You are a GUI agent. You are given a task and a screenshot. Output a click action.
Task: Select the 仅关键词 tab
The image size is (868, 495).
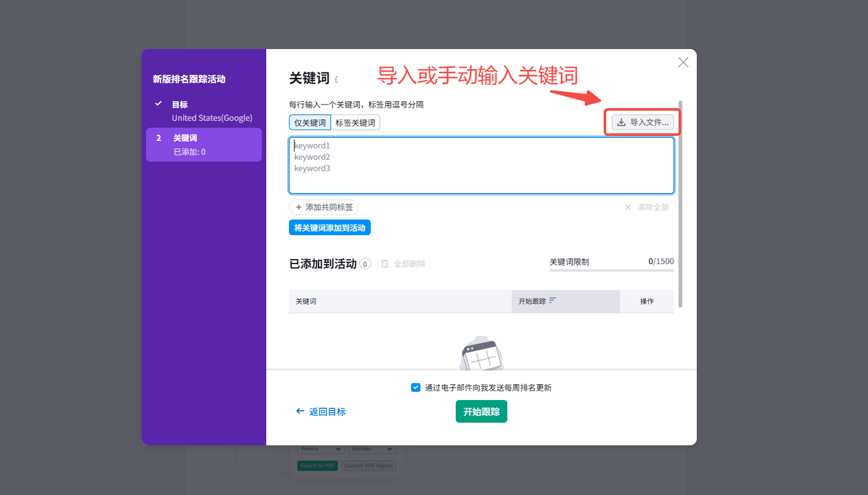click(310, 123)
